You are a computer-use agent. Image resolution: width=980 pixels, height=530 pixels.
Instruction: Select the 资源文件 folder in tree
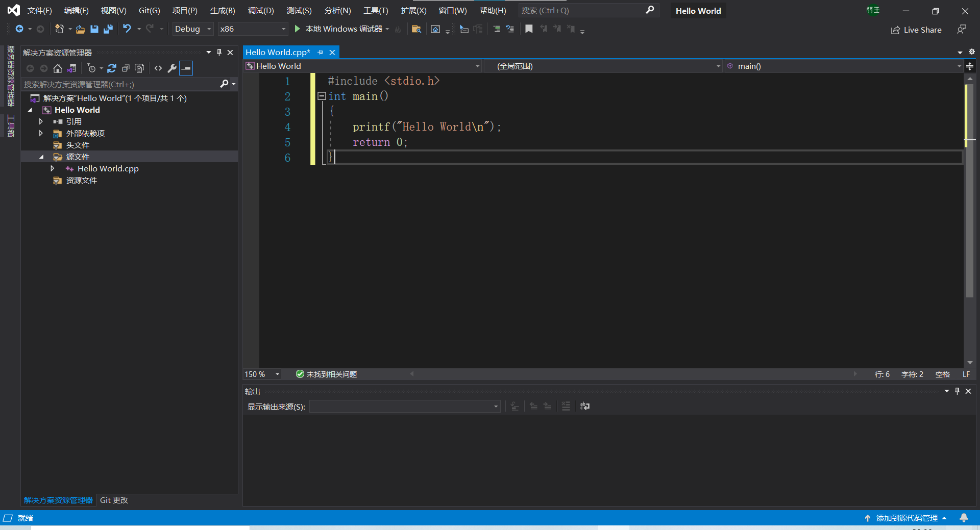coord(82,180)
